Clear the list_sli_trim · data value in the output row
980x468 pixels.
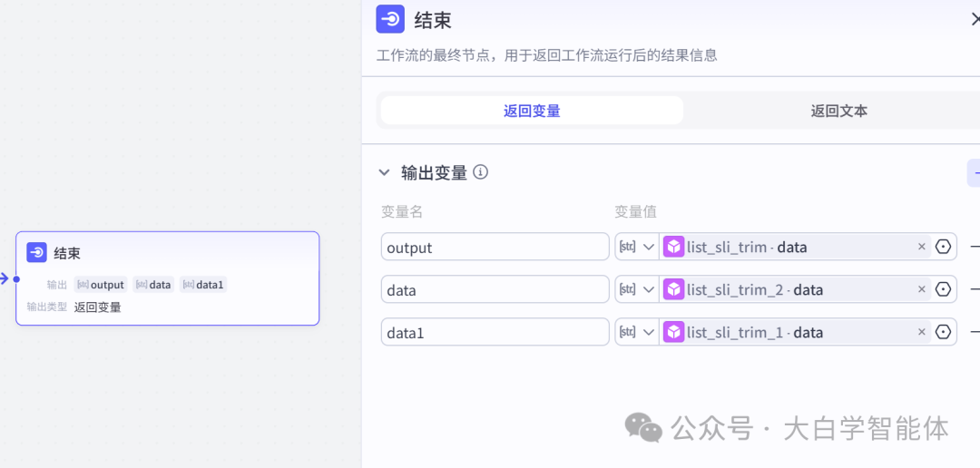point(921,247)
